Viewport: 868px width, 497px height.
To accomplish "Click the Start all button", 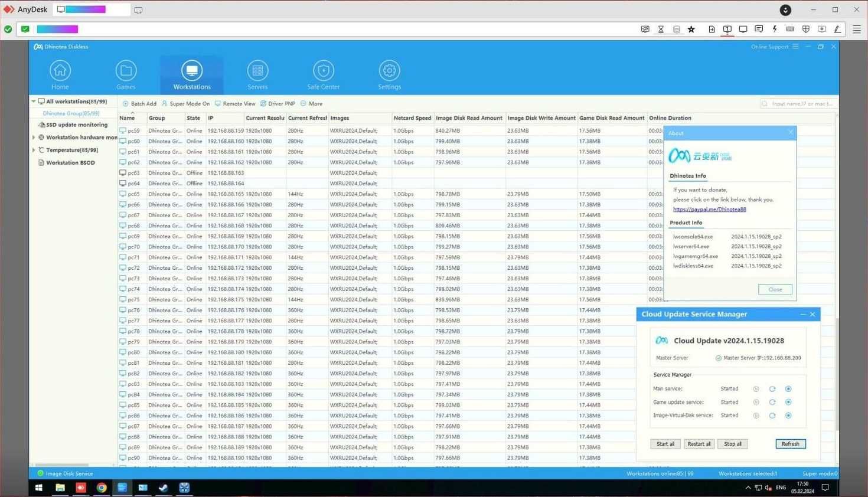I will [x=665, y=444].
